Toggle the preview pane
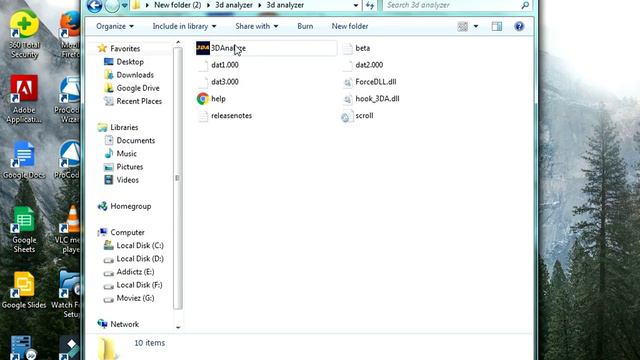 pyautogui.click(x=497, y=27)
